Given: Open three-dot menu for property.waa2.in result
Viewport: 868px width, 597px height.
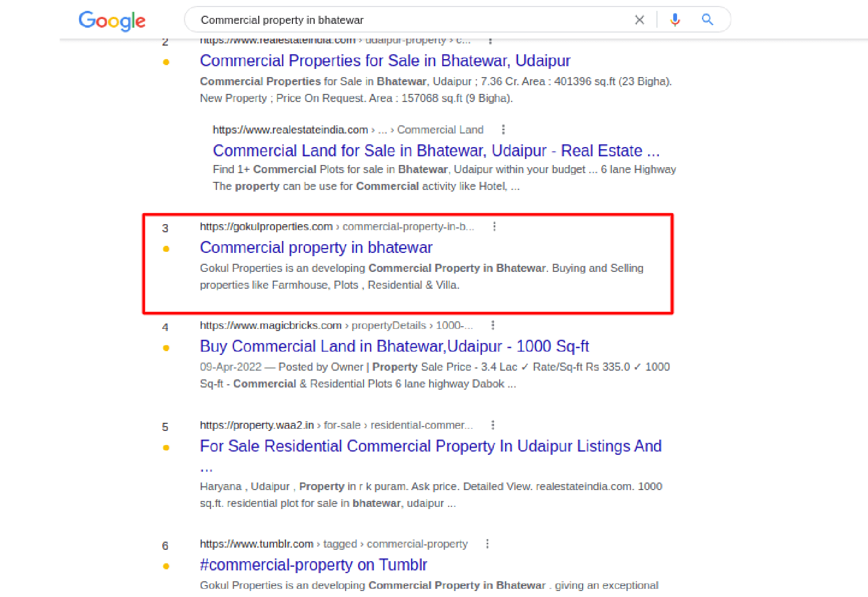Looking at the screenshot, I should pyautogui.click(x=493, y=425).
